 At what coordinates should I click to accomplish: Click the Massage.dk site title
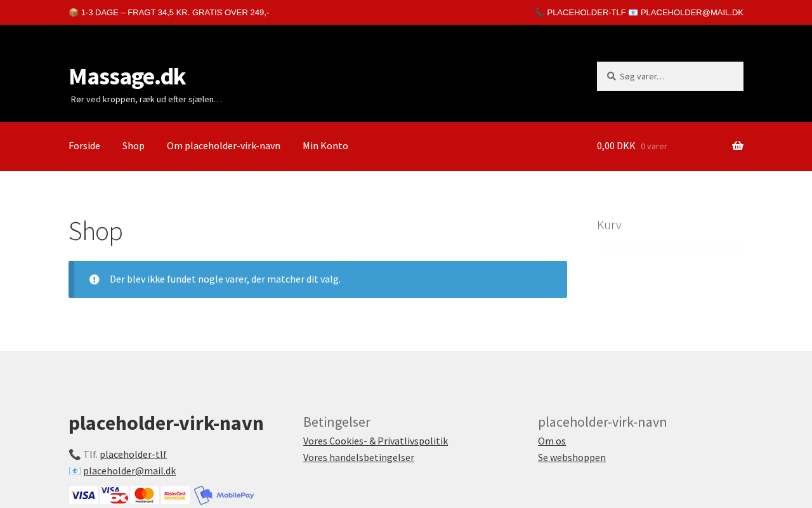127,76
